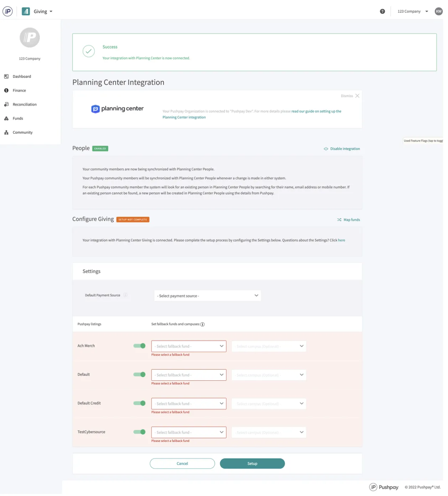Disable the People integration
Image resolution: width=448 pixels, height=496 pixels.
341,148
